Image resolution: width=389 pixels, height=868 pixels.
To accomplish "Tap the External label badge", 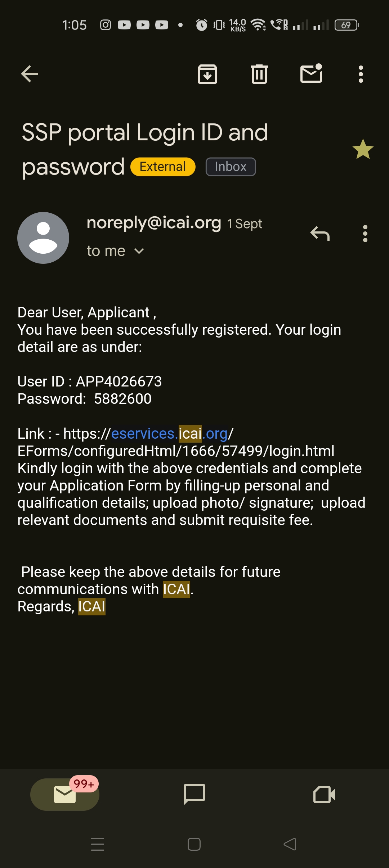I will point(163,167).
